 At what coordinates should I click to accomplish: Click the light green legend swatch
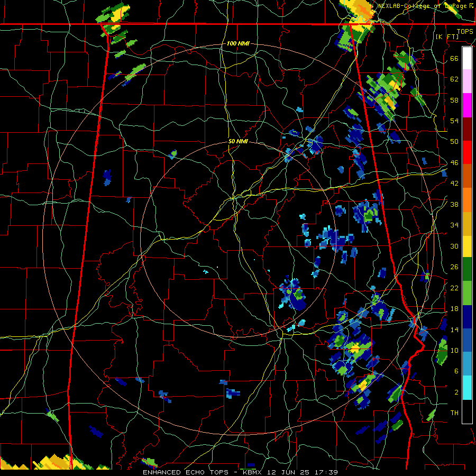pyautogui.click(x=467, y=293)
